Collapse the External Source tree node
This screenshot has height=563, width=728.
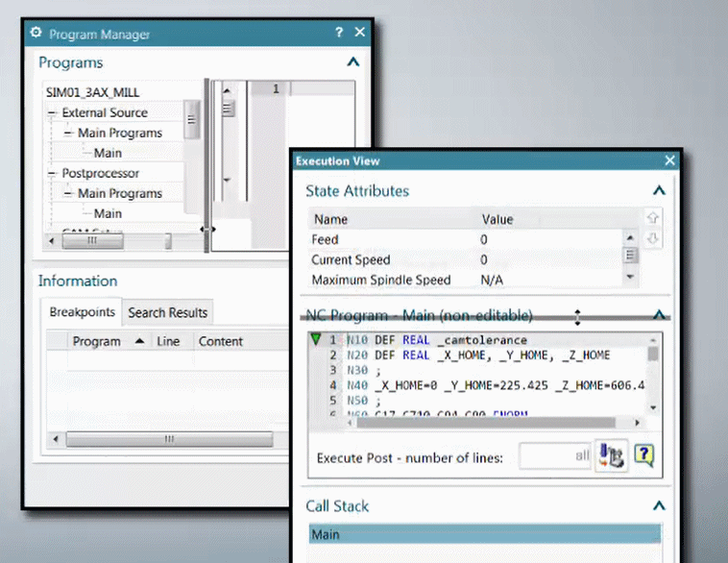coord(54,113)
